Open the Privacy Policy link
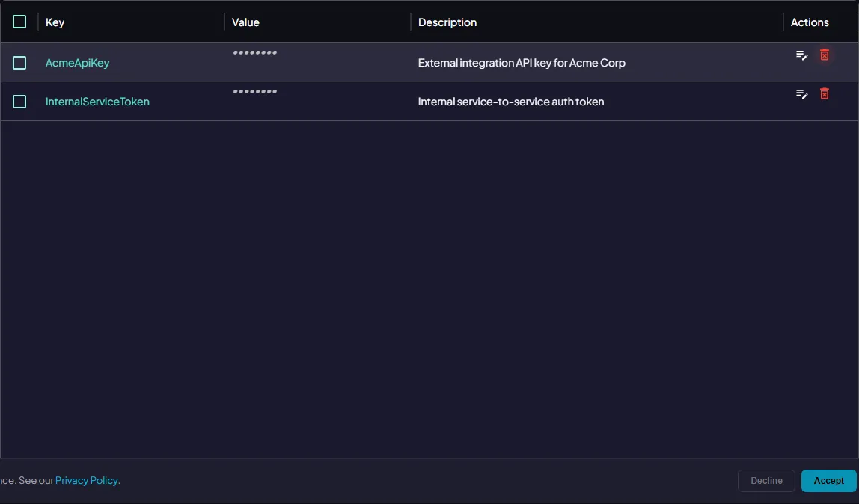 tap(87, 481)
